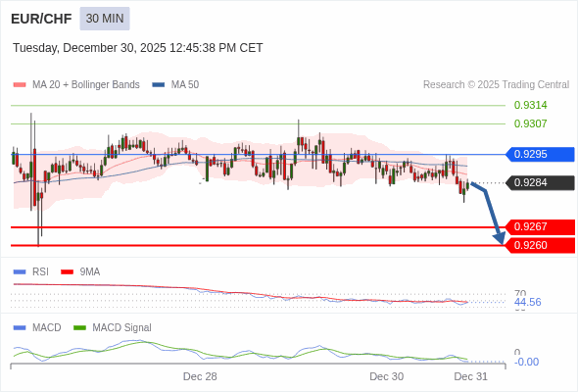Click the 'MA 20 + Bollinger Bands' legend label
578x392 pixels.
[86, 85]
